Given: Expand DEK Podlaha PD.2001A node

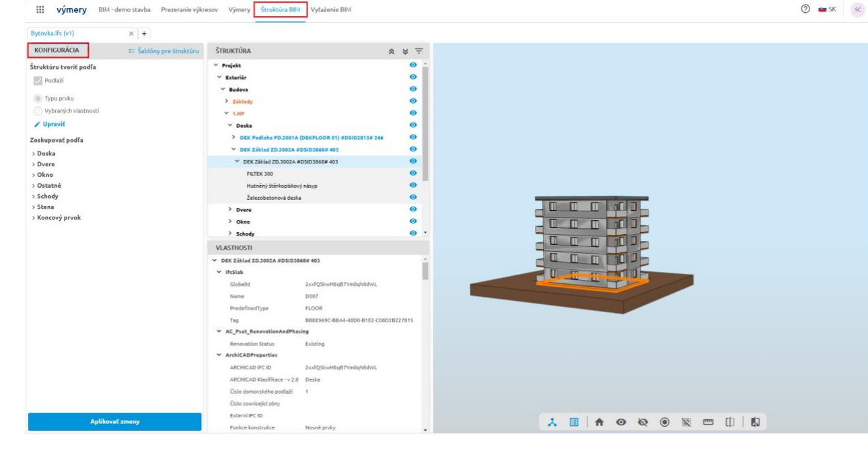Looking at the screenshot, I should coord(233,137).
